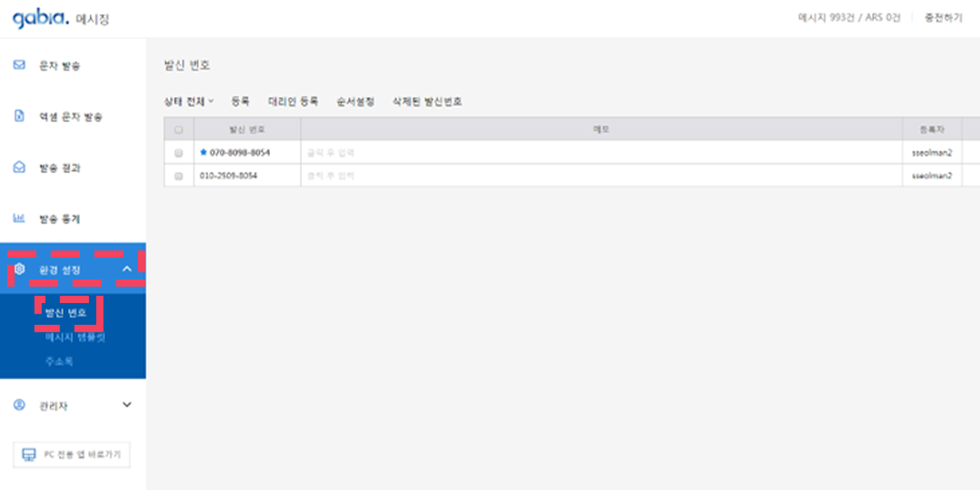The image size is (980, 490).
Task: Check the box for row 010-2509-8054
Action: pos(178,176)
